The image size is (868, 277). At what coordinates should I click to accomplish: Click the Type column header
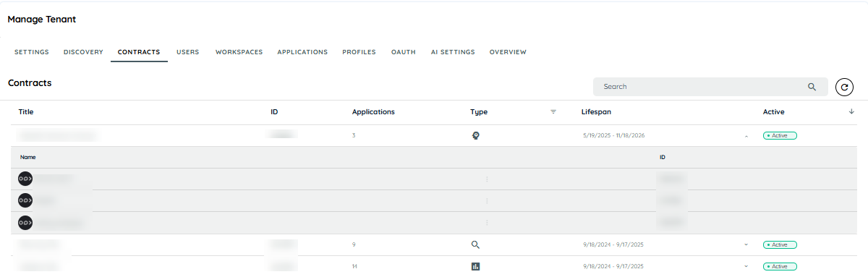point(479,112)
